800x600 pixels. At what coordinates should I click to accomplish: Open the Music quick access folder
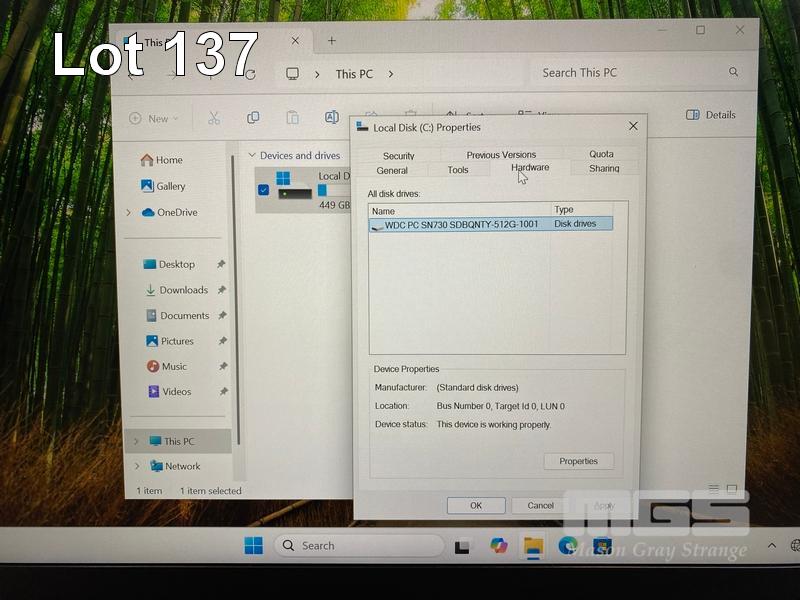coord(167,366)
